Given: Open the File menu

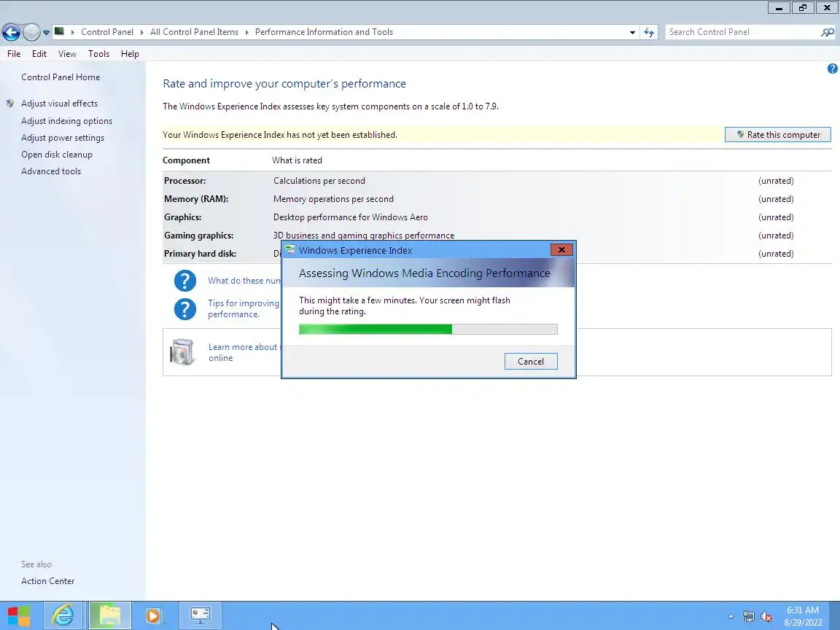Looking at the screenshot, I should (14, 53).
